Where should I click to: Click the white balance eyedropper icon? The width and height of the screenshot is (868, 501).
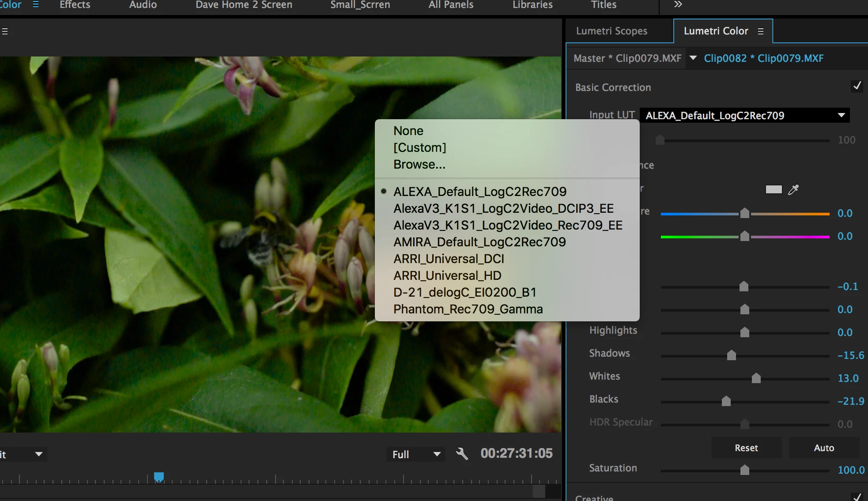(x=793, y=190)
